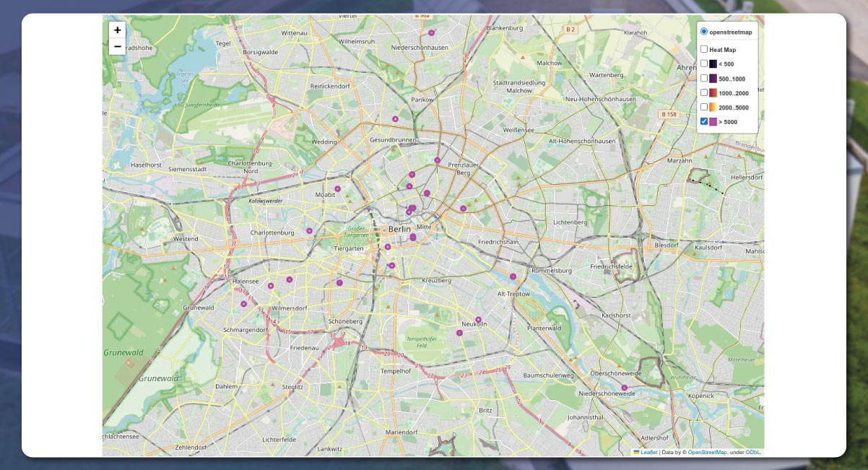Viewport: 868px width, 470px height.
Task: Click the Steglitz district label
Action: 292,387
